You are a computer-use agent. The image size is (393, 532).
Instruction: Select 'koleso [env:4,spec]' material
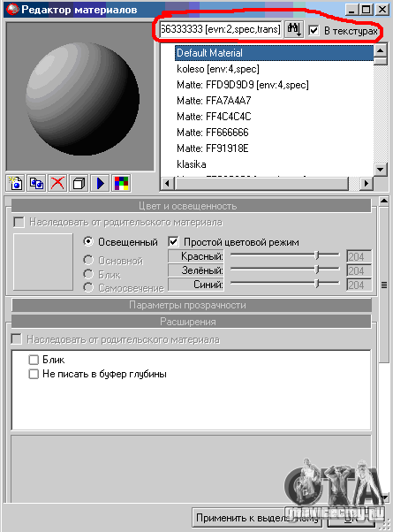coord(218,69)
